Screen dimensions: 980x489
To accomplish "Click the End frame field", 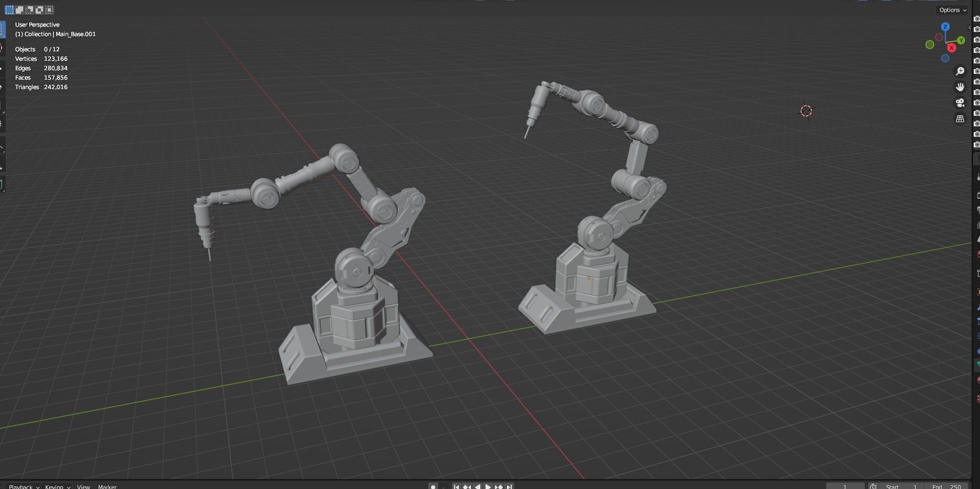I will point(946,486).
